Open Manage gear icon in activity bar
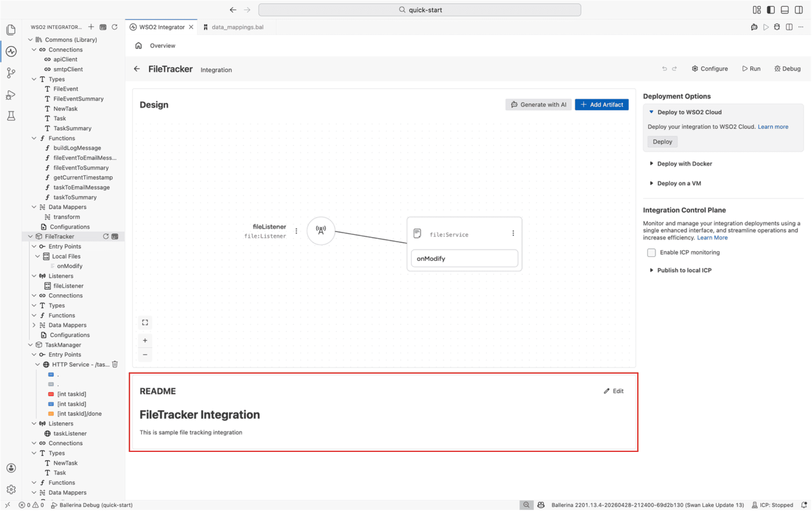812x513 pixels. (11, 489)
